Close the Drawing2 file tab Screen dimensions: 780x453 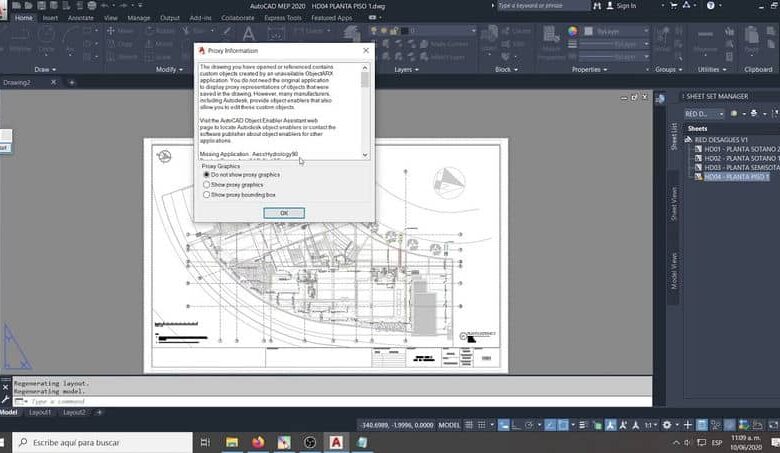pyautogui.click(x=53, y=82)
